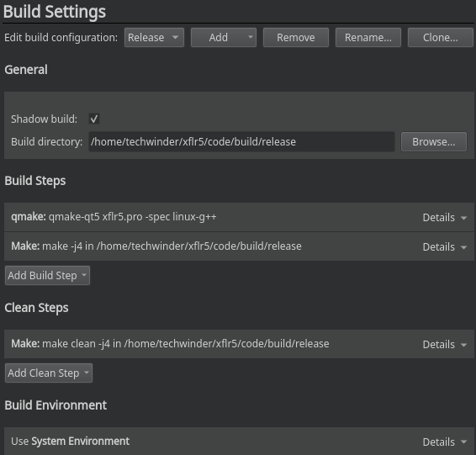Select the qmake build step row
Viewport: 476px width, 455px height.
[239, 217]
